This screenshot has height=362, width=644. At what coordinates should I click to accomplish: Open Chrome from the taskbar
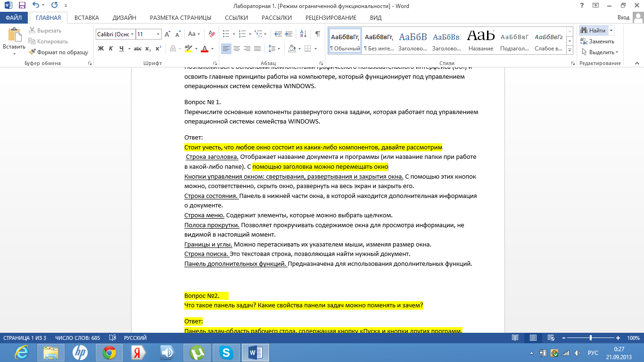(x=109, y=353)
